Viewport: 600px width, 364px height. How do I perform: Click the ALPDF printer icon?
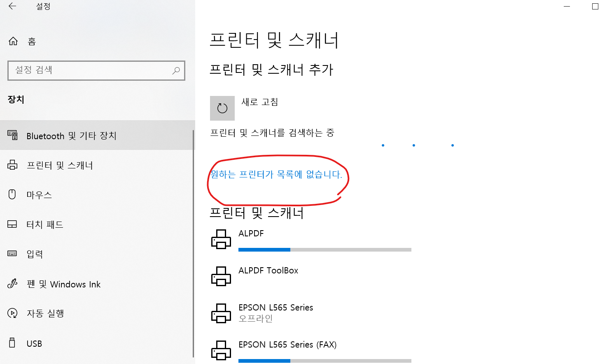(x=221, y=239)
